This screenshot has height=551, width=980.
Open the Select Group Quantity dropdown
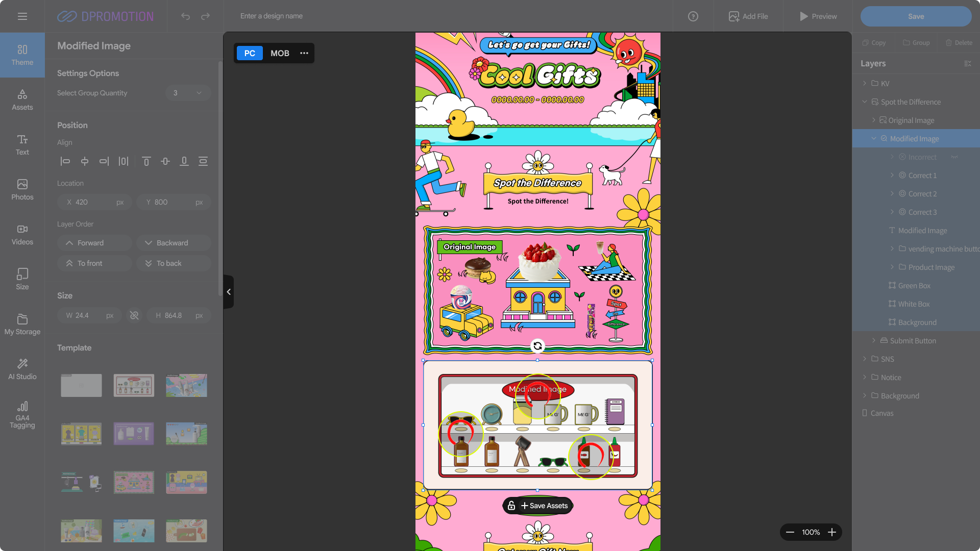(x=188, y=93)
